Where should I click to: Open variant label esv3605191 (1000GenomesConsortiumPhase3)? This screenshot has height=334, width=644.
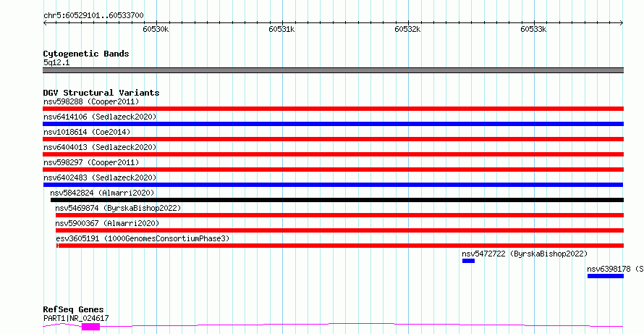pos(143,238)
